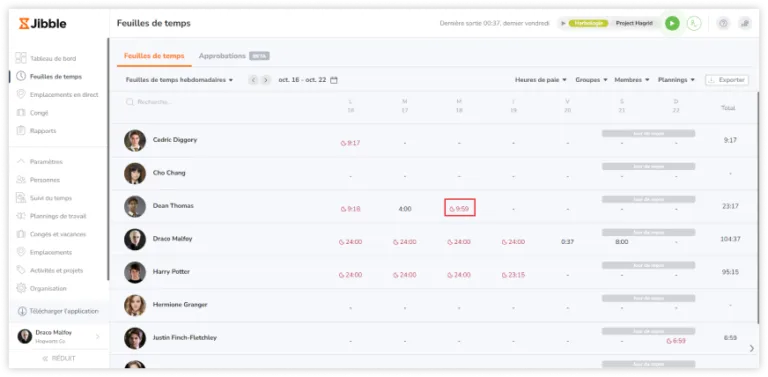Open Draco Malfoy 8:00 Saturday entry
Image resolution: width=768 pixels, height=377 pixels.
[622, 242]
